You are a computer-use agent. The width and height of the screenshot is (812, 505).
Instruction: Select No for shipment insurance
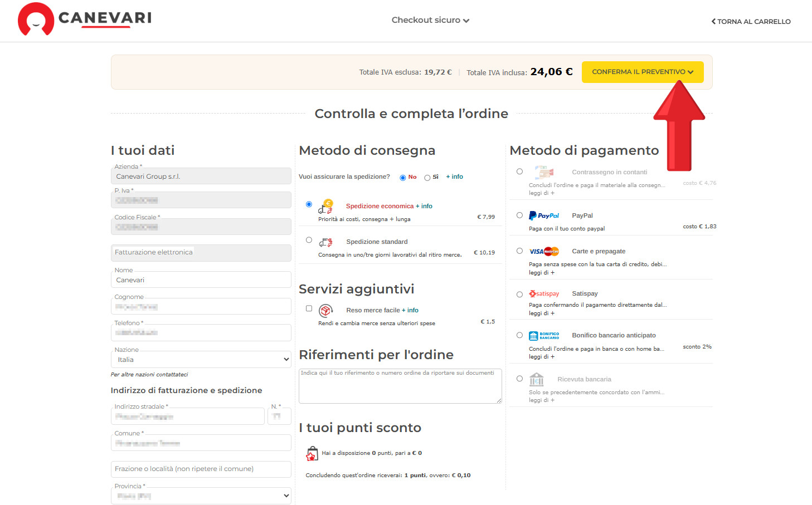pyautogui.click(x=402, y=178)
